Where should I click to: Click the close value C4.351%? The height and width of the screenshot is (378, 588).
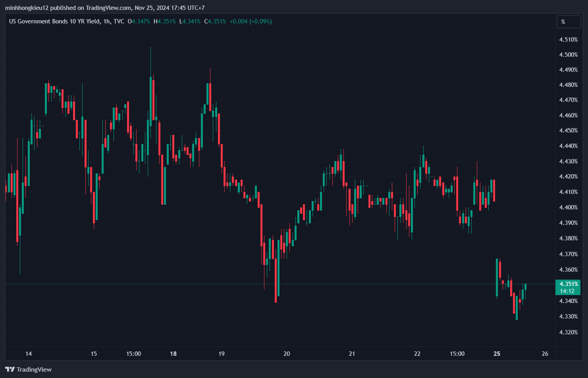pos(215,21)
